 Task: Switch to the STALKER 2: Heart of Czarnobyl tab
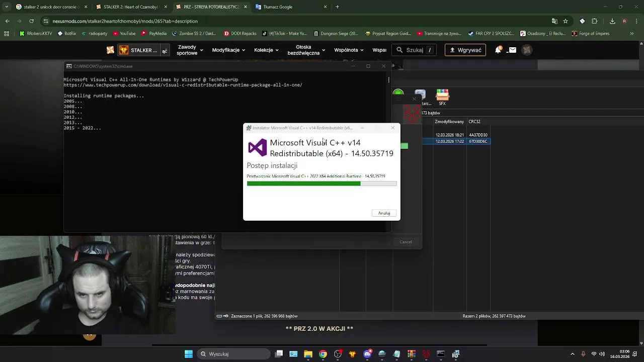pos(130,7)
